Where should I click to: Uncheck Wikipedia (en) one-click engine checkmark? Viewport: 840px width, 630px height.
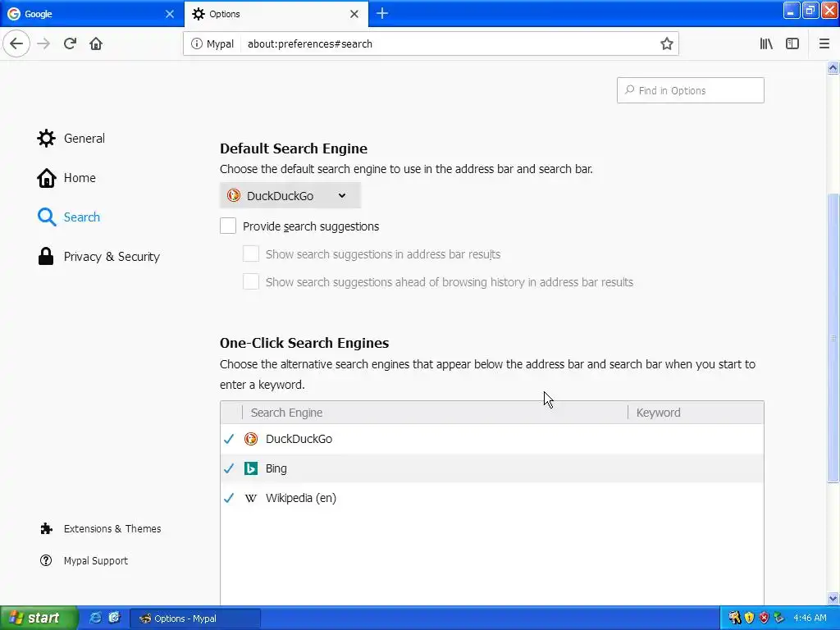tap(229, 498)
